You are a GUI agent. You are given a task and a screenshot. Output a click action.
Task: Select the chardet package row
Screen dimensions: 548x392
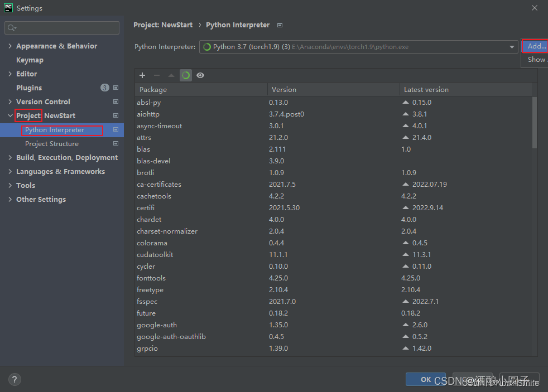[333, 220]
